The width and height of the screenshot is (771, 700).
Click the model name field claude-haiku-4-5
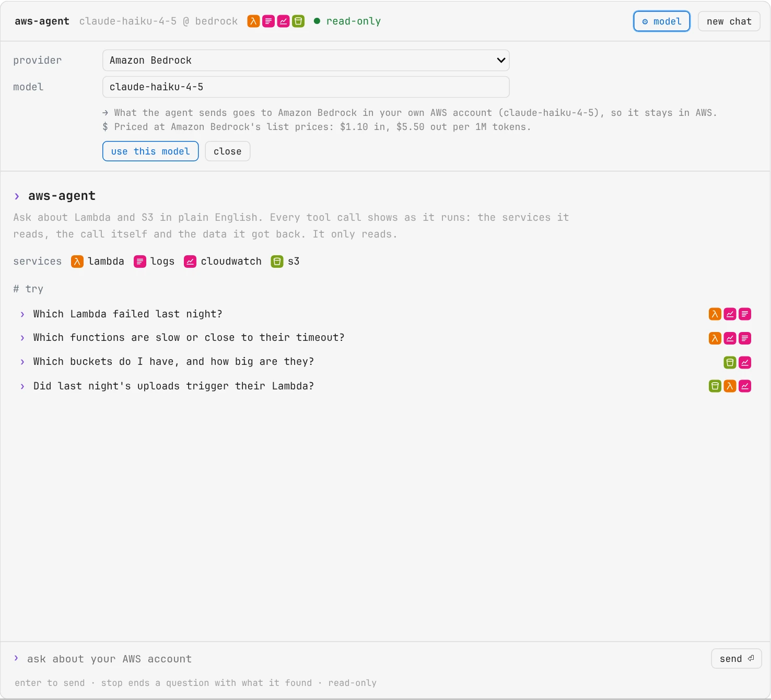point(306,87)
